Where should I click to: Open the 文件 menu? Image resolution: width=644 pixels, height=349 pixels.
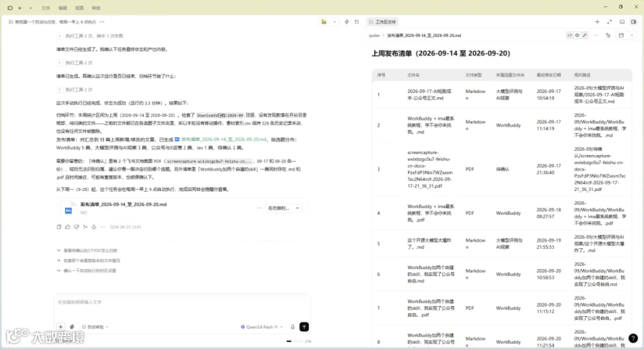point(46,8)
